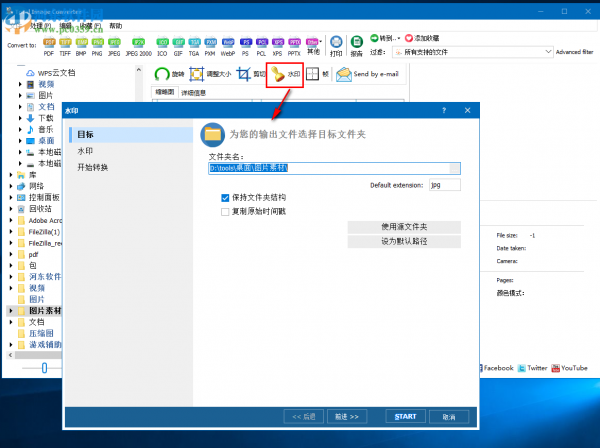Open the 转到 go-to dropdown
This screenshot has height=448, width=600.
(x=385, y=38)
